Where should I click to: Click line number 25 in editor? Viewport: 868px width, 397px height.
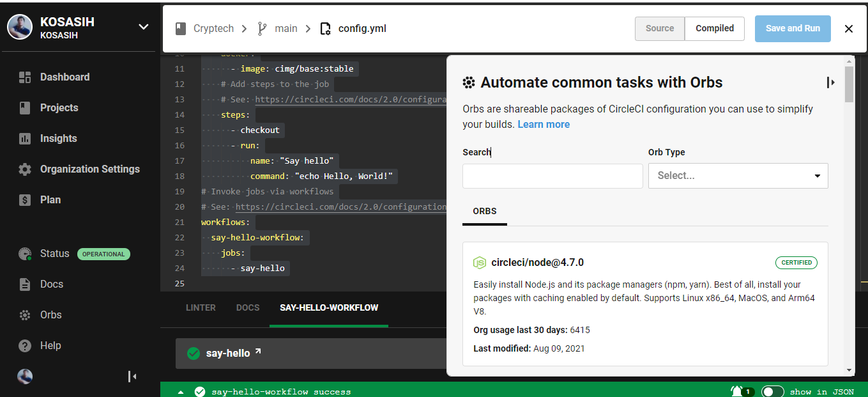(179, 284)
